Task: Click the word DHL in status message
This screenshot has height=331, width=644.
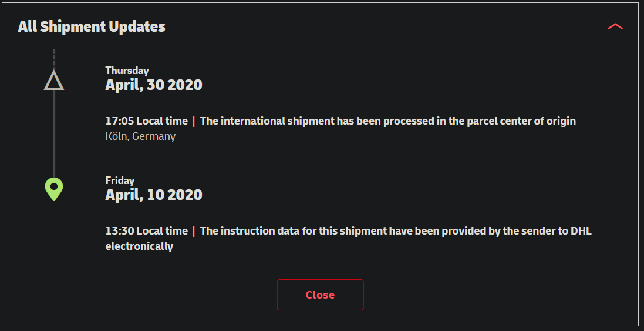Action: 581,231
